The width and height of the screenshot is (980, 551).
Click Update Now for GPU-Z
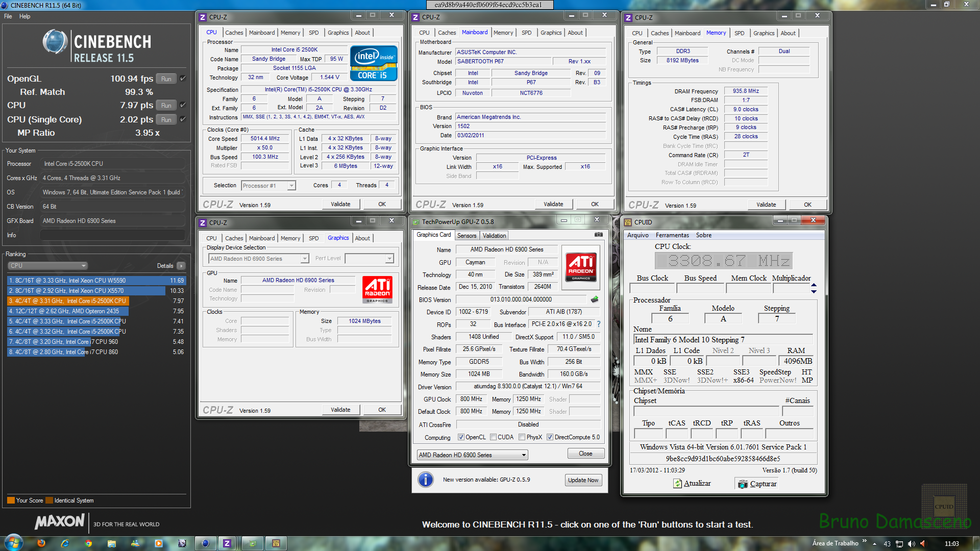point(583,480)
